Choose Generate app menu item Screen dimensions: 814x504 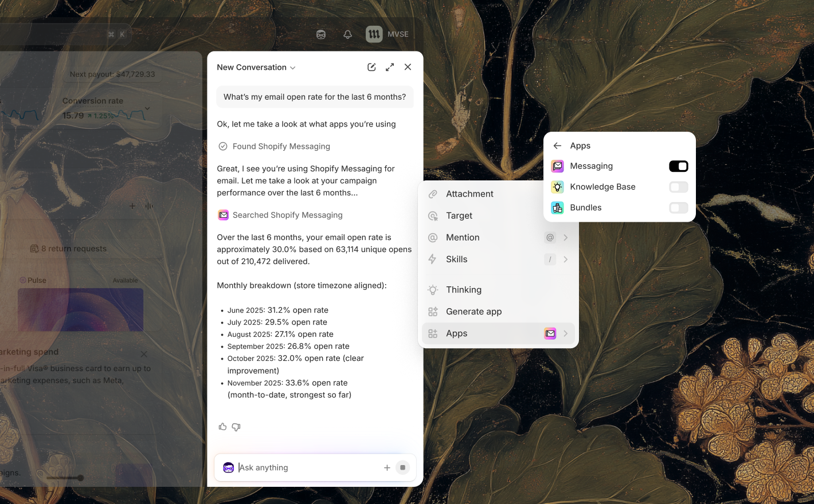[x=473, y=312]
